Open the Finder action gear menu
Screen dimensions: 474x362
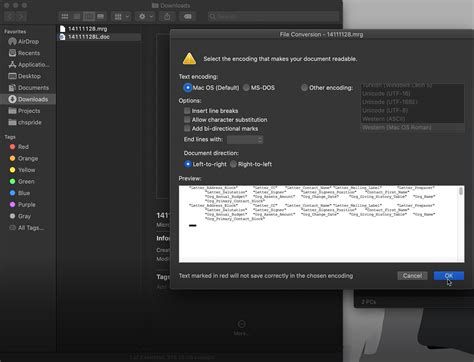[146, 16]
